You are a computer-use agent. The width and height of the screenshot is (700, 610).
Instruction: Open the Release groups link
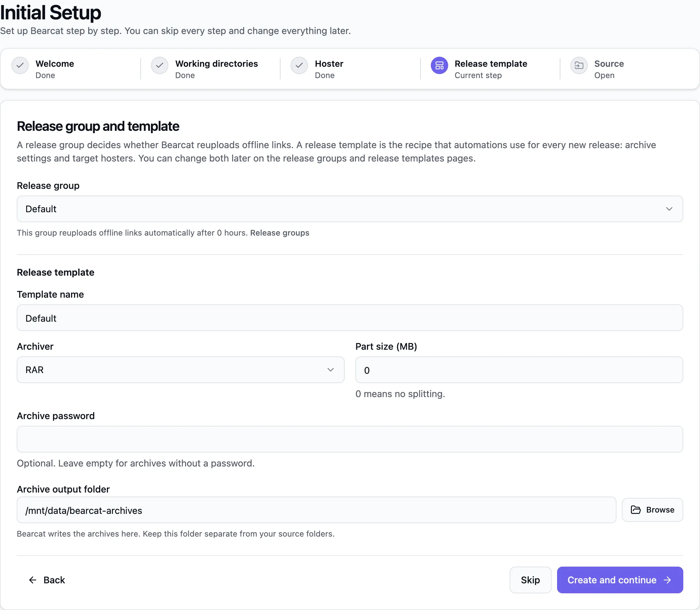click(x=280, y=233)
